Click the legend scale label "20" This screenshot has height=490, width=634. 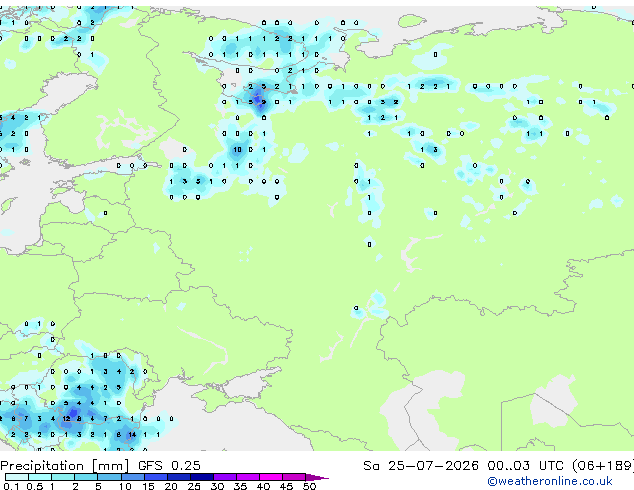171,486
